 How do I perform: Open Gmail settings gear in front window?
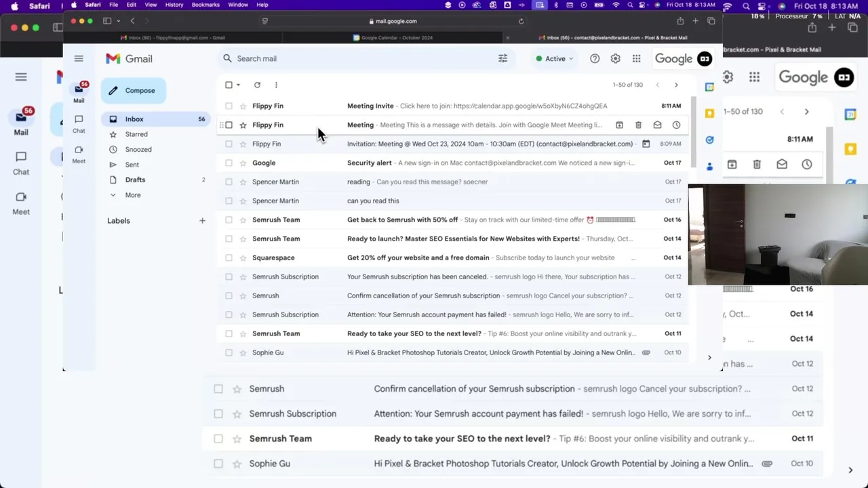point(616,59)
